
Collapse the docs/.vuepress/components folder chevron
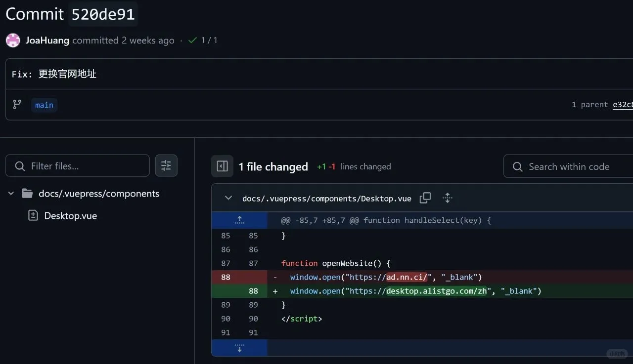point(11,194)
